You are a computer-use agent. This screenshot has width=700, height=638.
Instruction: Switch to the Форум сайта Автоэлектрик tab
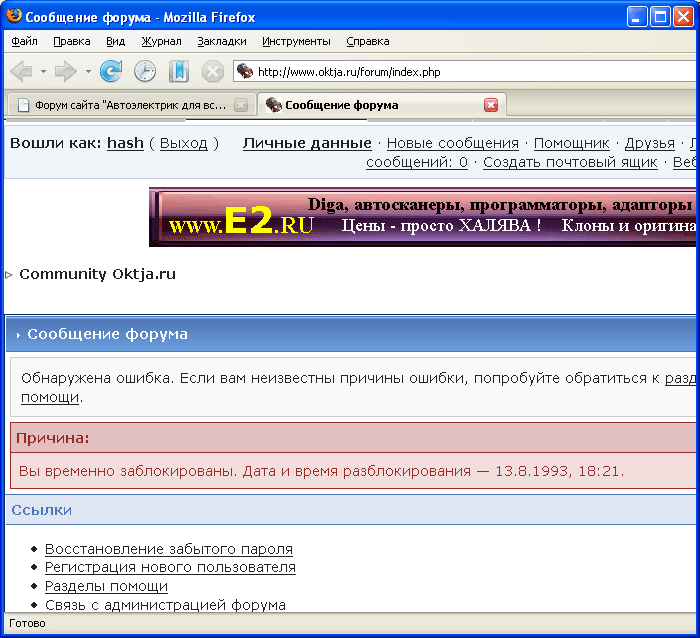(x=130, y=105)
